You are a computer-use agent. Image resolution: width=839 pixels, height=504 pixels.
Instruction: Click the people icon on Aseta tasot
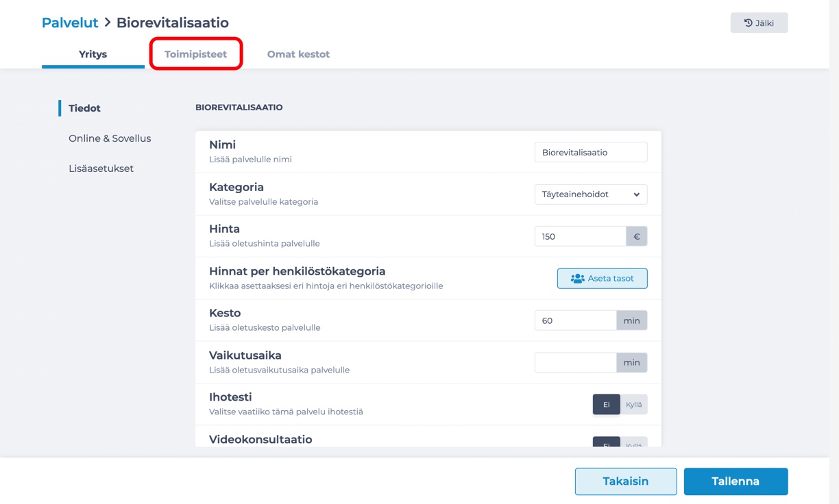point(577,279)
